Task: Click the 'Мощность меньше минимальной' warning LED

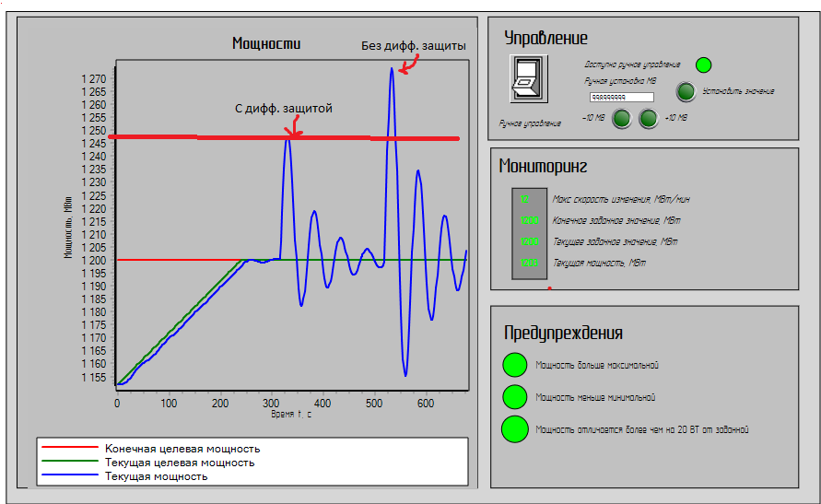Action: pyautogui.click(x=514, y=397)
